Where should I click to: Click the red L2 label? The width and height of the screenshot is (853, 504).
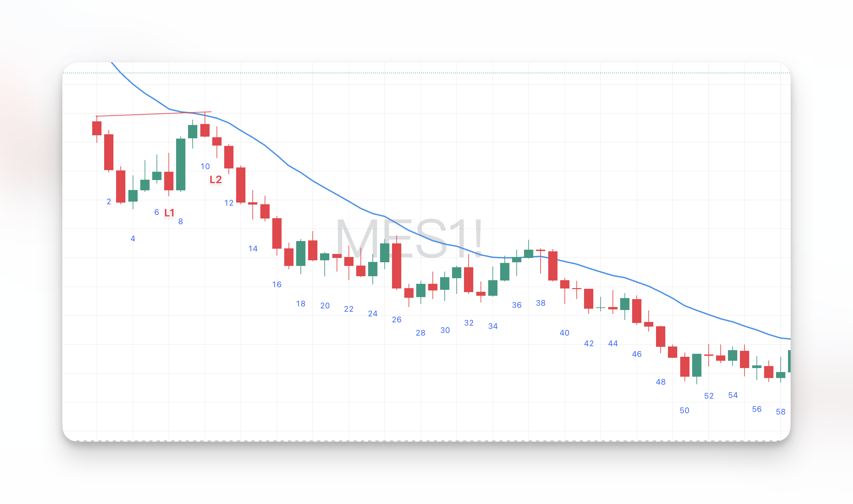coord(215,179)
